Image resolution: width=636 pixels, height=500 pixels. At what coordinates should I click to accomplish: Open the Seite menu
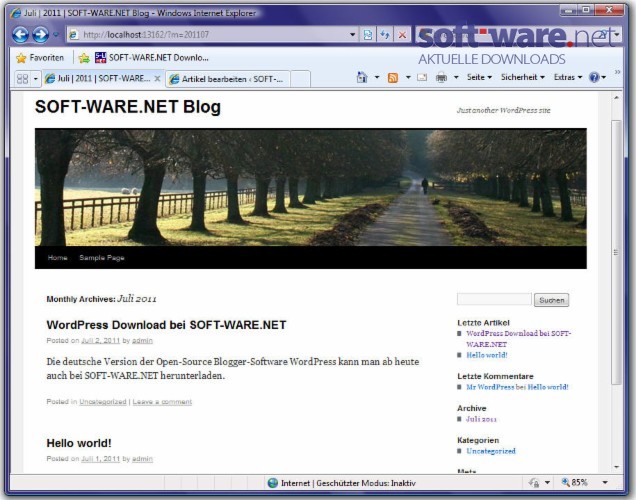pos(479,77)
